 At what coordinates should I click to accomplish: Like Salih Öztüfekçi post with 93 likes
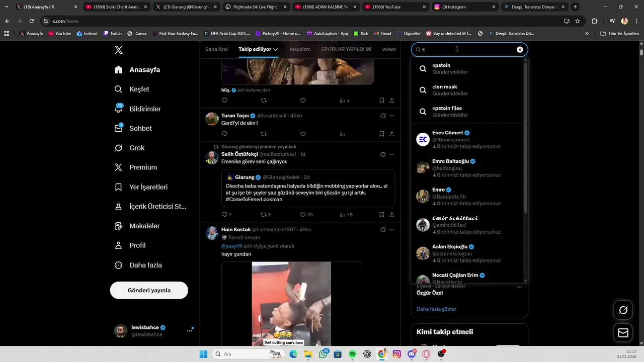coord(306,215)
